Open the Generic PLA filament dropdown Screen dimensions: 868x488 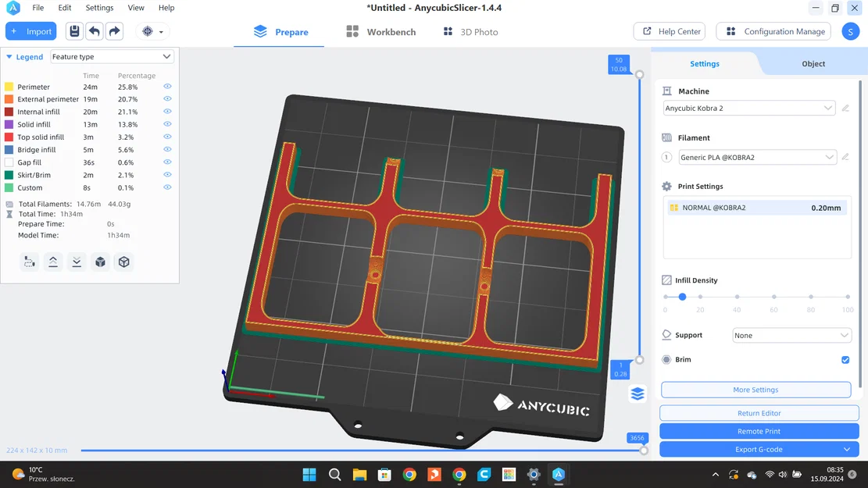point(757,157)
